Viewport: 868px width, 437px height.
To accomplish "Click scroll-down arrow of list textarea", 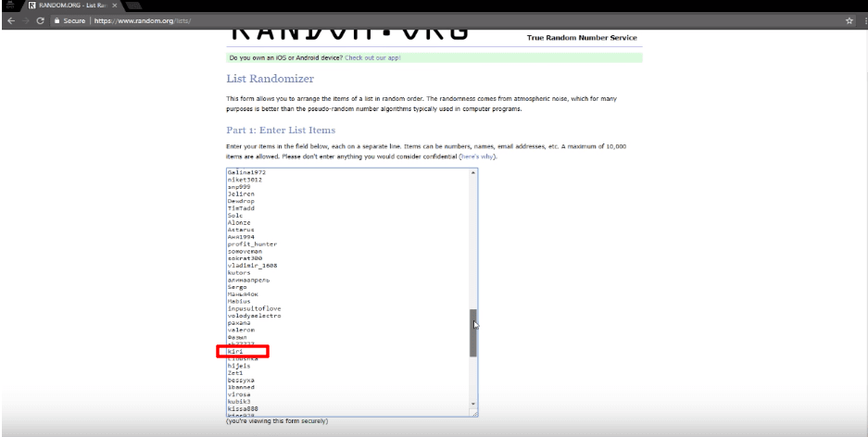I will click(x=472, y=405).
